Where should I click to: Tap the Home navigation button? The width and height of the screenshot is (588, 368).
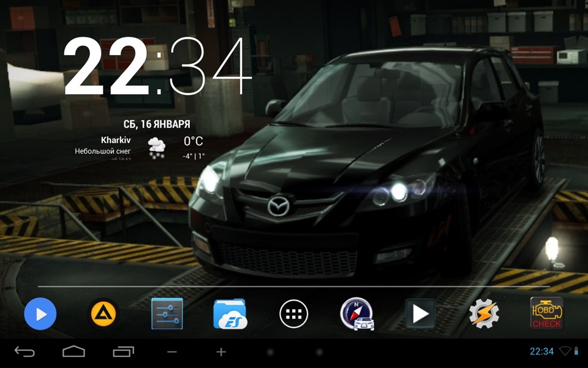pos(73,351)
